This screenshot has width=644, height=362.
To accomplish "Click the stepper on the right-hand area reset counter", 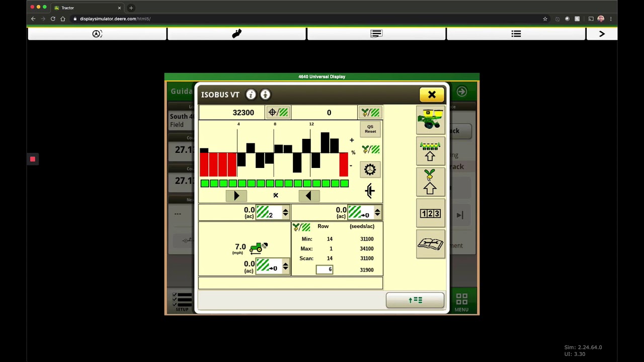I will (x=377, y=213).
